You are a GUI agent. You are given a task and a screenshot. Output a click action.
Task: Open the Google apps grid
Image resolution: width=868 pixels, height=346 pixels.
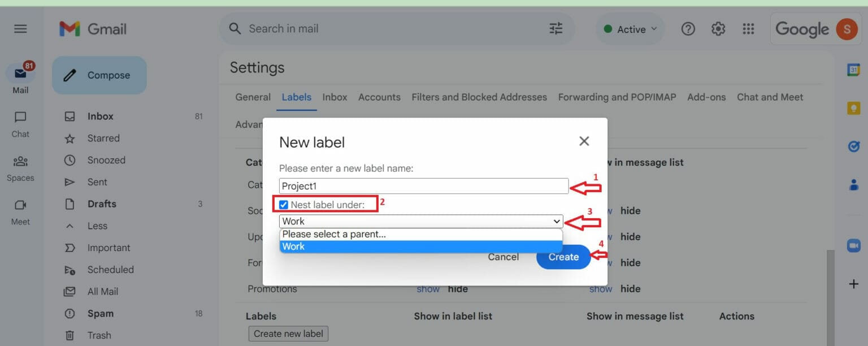tap(748, 28)
